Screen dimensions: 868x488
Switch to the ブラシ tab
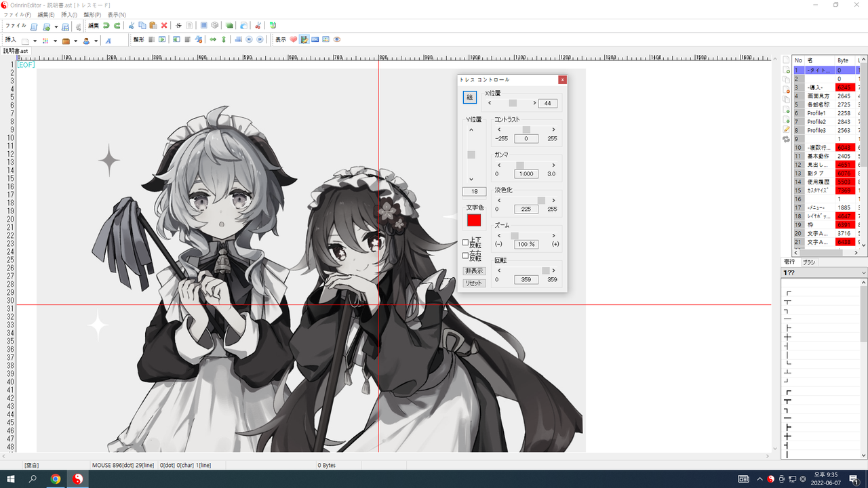809,262
